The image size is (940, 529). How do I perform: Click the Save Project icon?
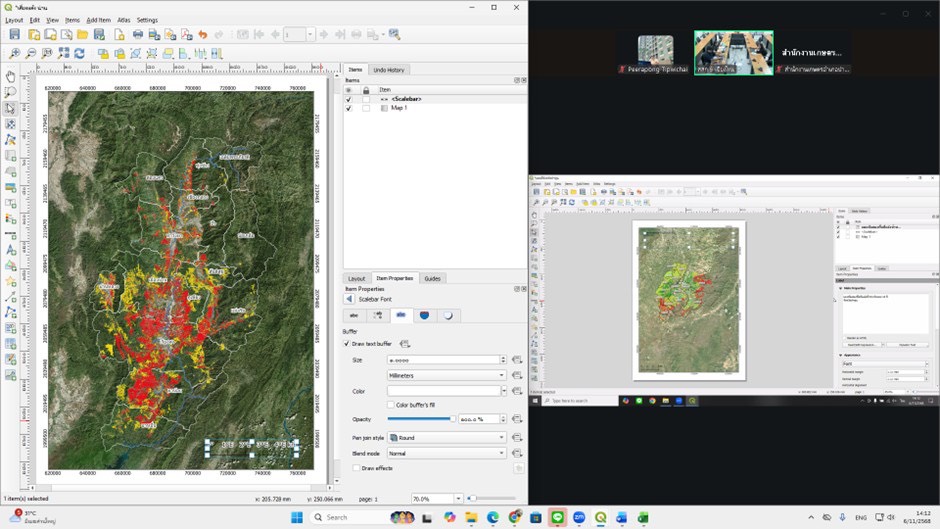point(15,35)
